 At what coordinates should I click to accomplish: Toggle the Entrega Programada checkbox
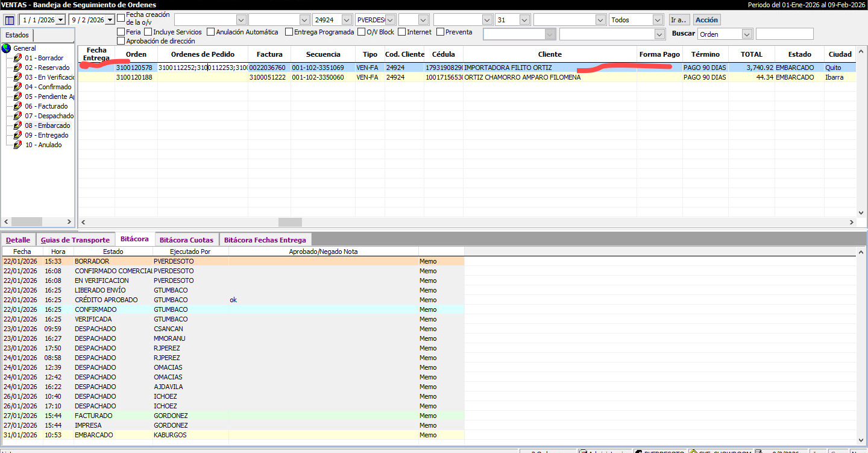pos(289,32)
